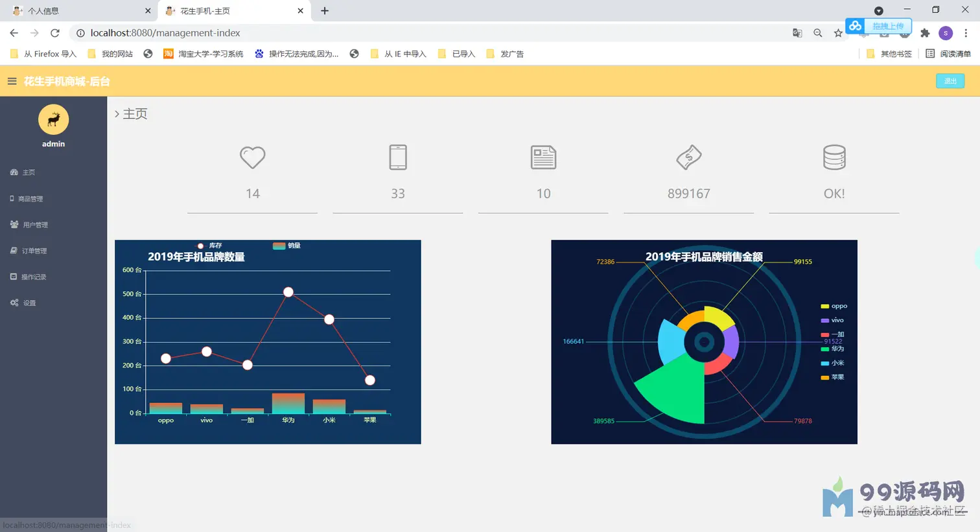Screen dimensions: 980x532
Task: Click the green 华为 pie slice
Action: (x=677, y=391)
